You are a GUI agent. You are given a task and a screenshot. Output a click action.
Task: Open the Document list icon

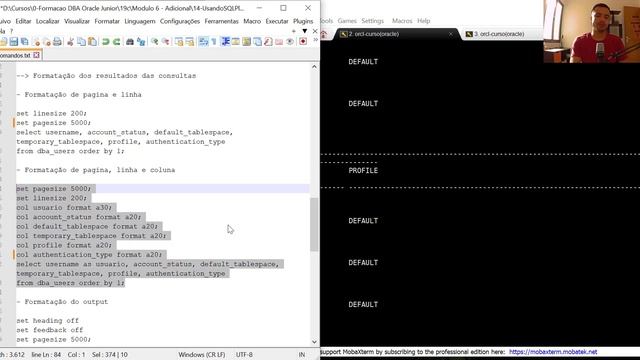click(x=257, y=42)
